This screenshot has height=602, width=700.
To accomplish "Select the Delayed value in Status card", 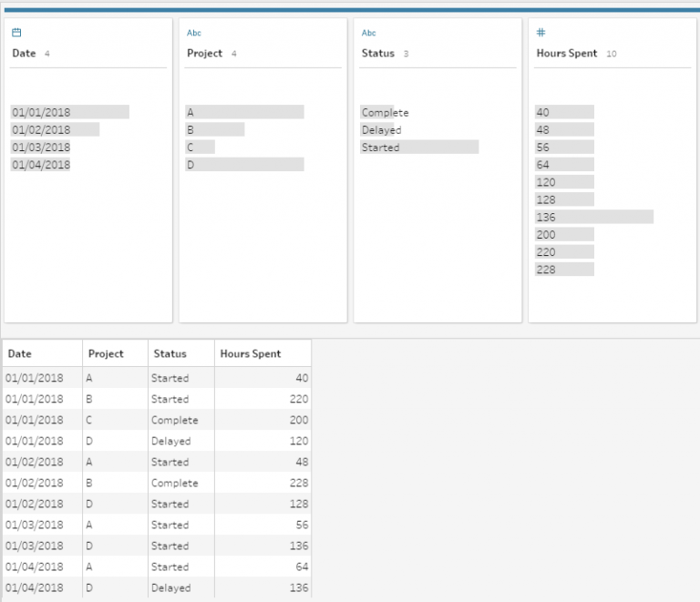I will tap(381, 129).
